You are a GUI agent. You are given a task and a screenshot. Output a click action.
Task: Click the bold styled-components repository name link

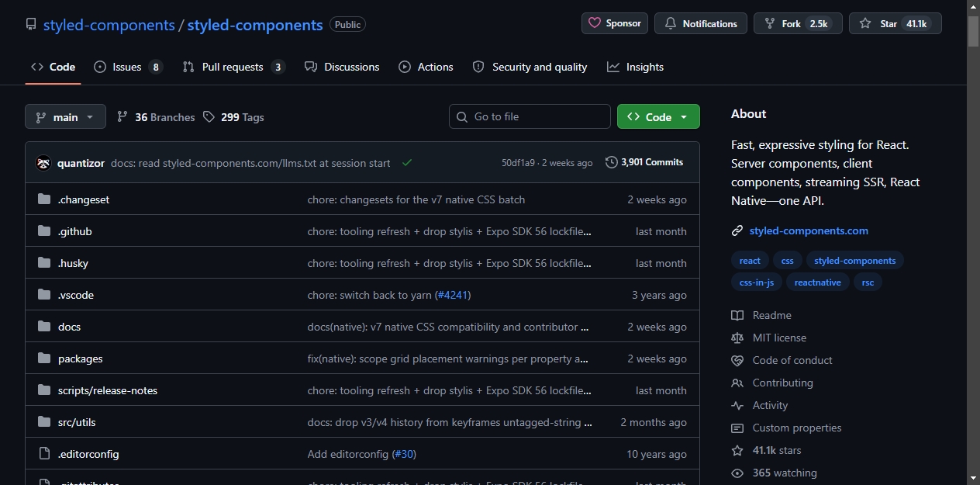click(255, 25)
